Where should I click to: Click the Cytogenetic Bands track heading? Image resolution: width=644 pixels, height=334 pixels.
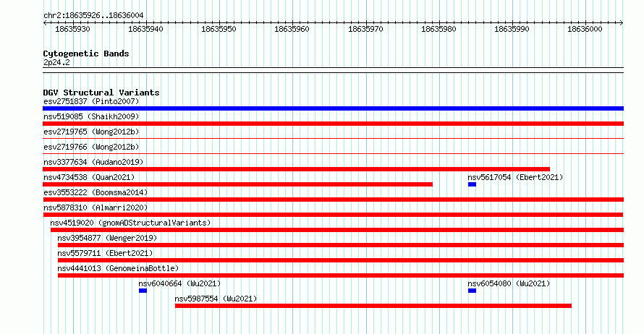point(86,53)
